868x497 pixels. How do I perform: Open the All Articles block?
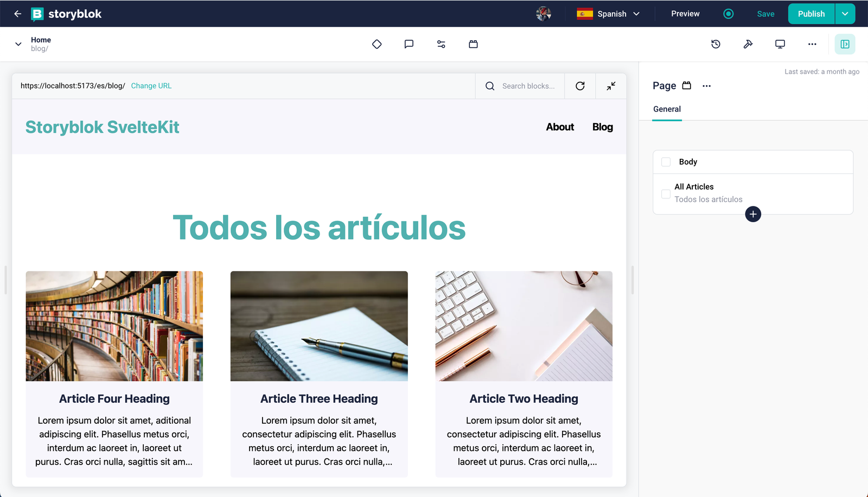click(x=753, y=193)
